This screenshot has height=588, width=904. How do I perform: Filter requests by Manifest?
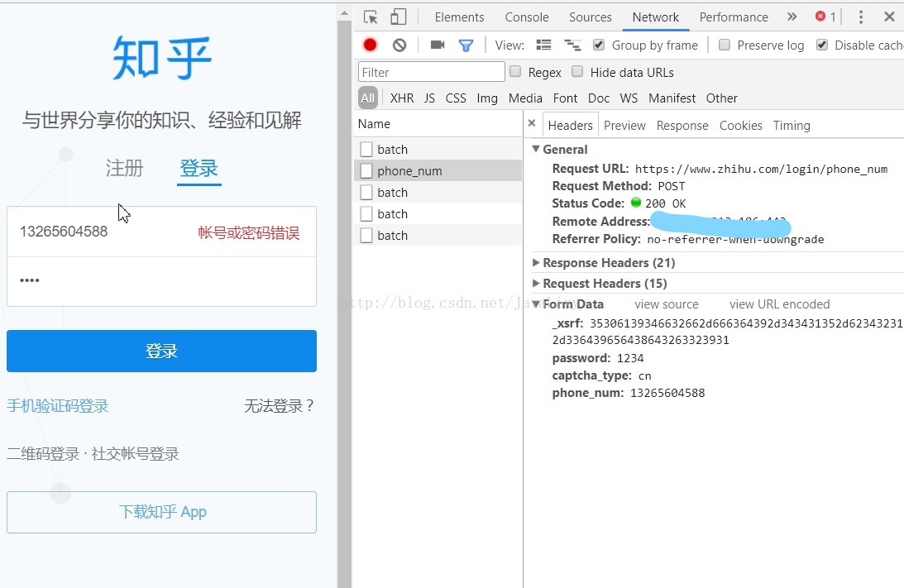tap(672, 98)
